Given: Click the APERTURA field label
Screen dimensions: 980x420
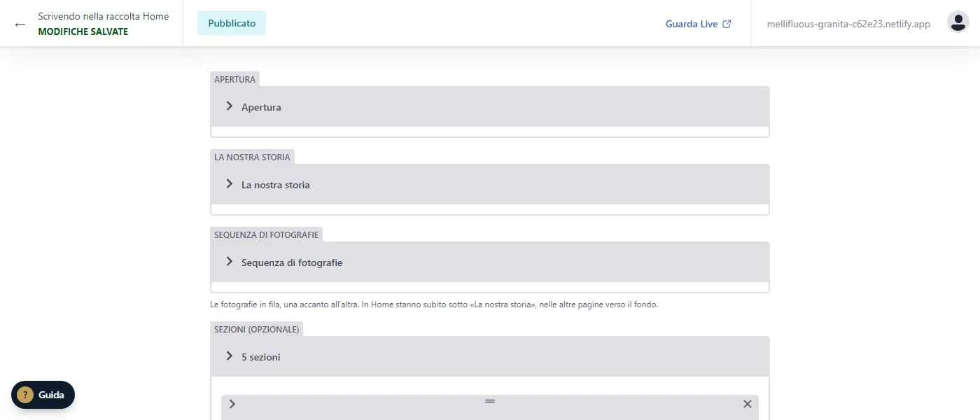Looking at the screenshot, I should click(234, 79).
